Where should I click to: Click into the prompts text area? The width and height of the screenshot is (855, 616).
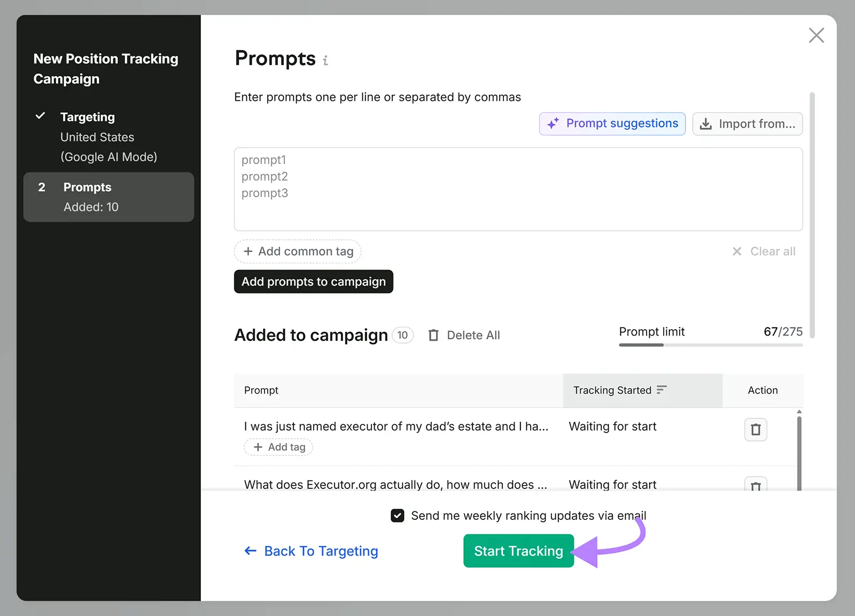518,189
